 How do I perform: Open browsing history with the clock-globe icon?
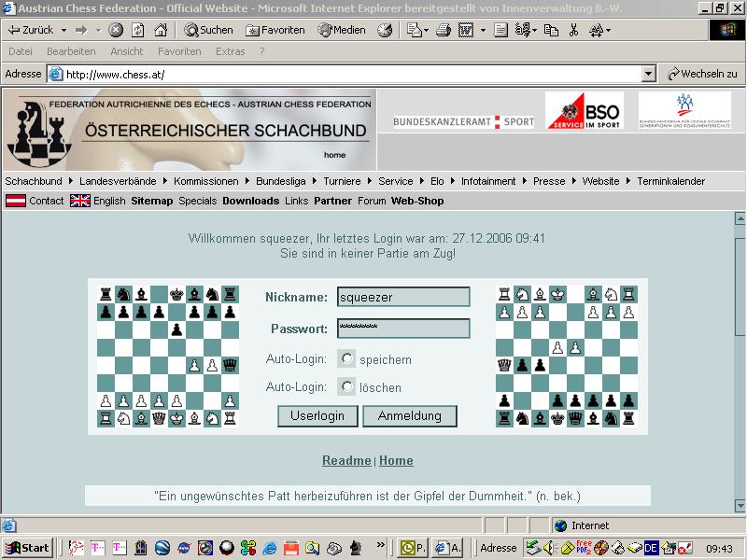coord(385,31)
